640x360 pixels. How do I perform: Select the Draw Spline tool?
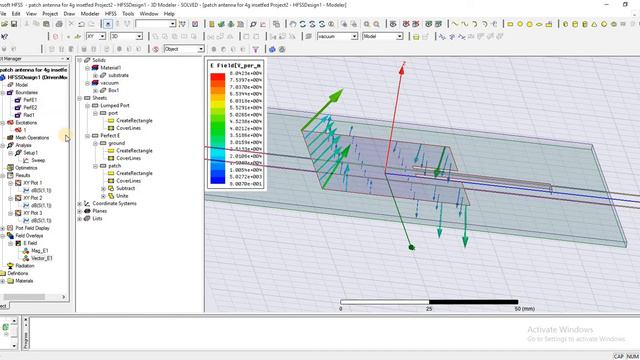tap(465, 24)
